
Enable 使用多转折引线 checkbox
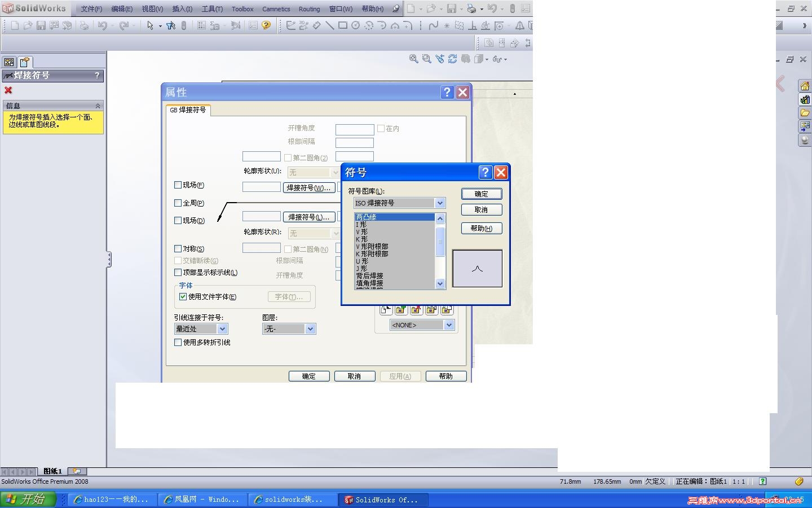point(178,343)
